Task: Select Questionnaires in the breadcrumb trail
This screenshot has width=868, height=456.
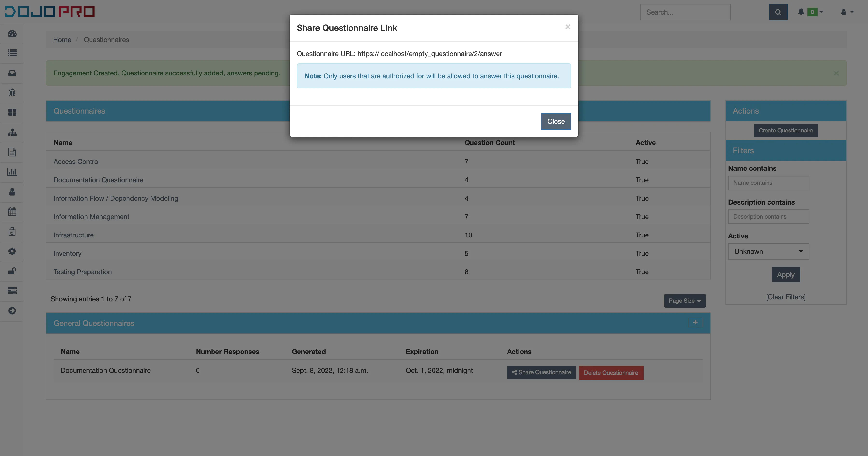Action: 107,39
